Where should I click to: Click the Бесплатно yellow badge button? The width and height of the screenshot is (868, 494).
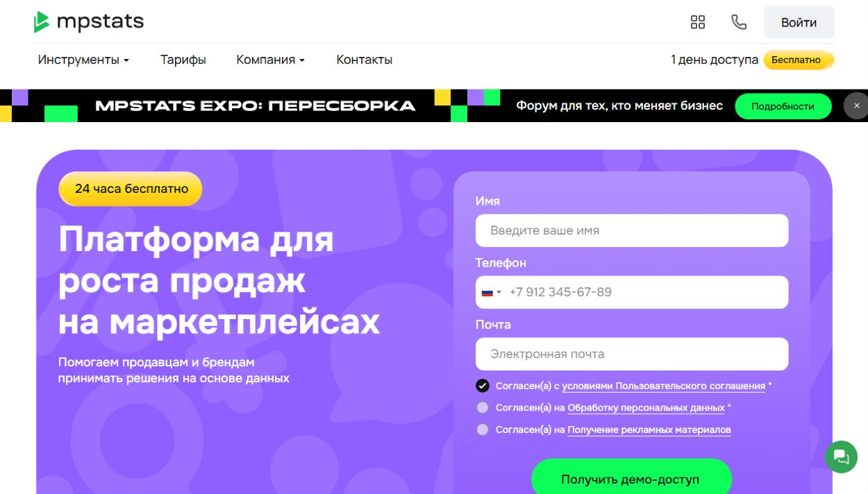[799, 60]
